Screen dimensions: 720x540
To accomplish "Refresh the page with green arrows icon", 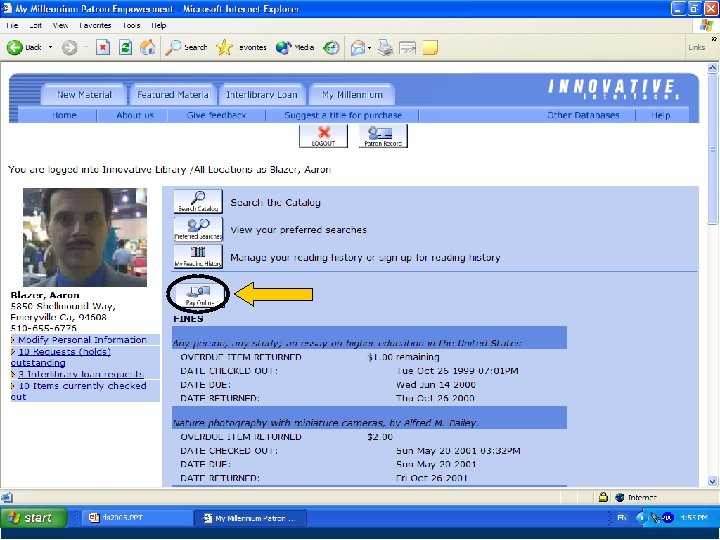I will click(125, 47).
